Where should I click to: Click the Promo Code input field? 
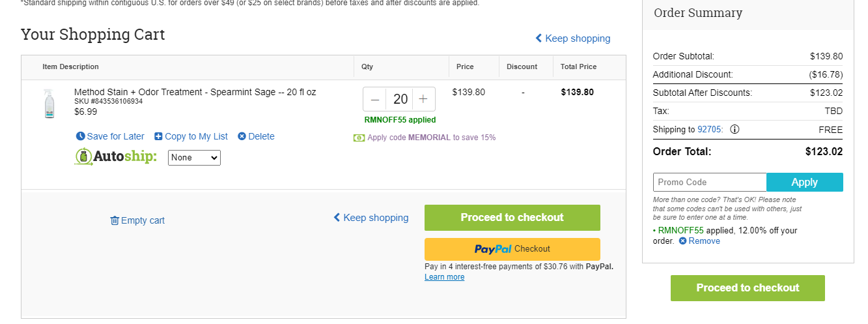point(710,182)
